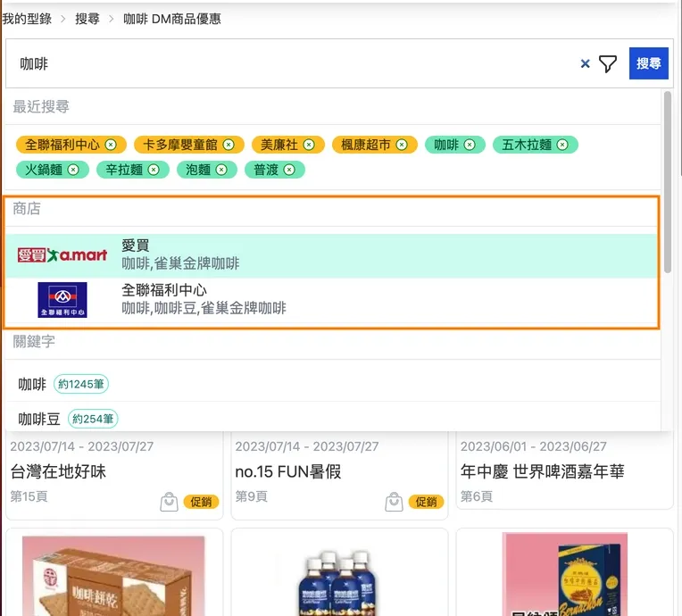
Task: Remove the 五木拉麵 recent search tag
Action: (562, 145)
